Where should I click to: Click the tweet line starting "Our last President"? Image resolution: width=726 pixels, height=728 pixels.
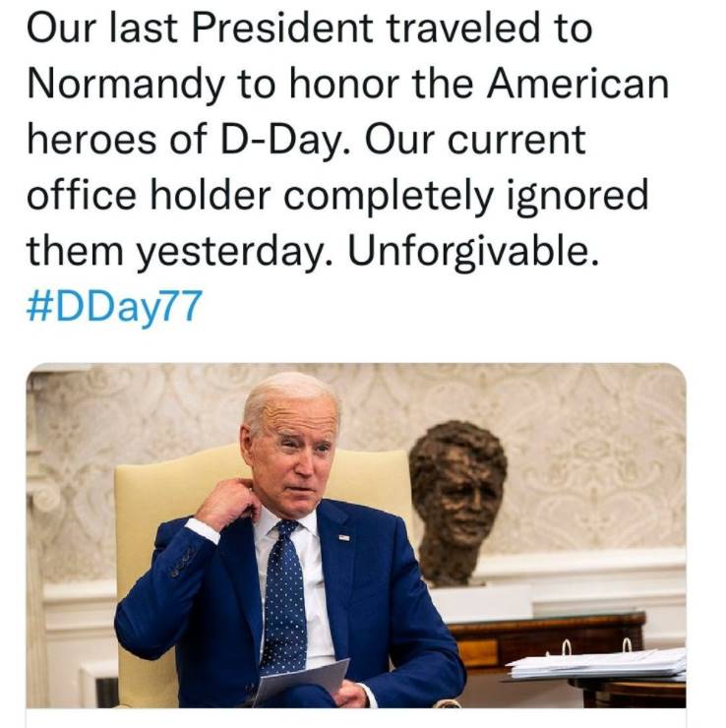click(x=309, y=28)
